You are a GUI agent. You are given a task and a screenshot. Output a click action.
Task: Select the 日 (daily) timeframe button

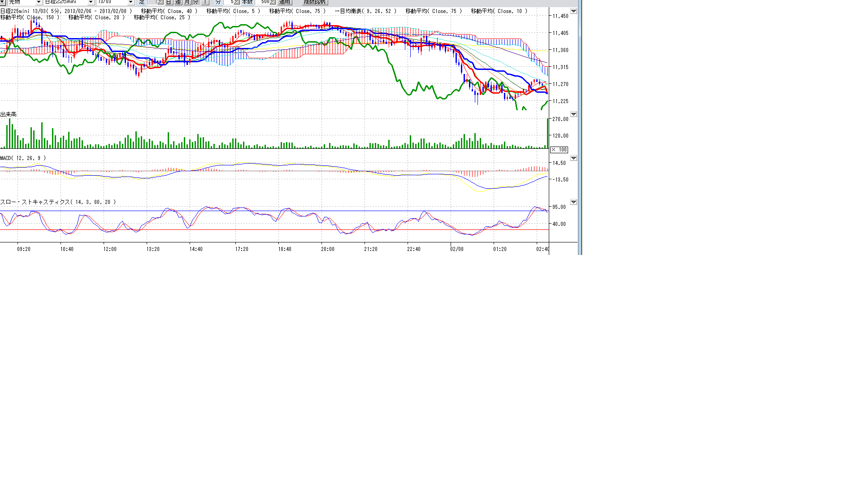click(x=169, y=2)
